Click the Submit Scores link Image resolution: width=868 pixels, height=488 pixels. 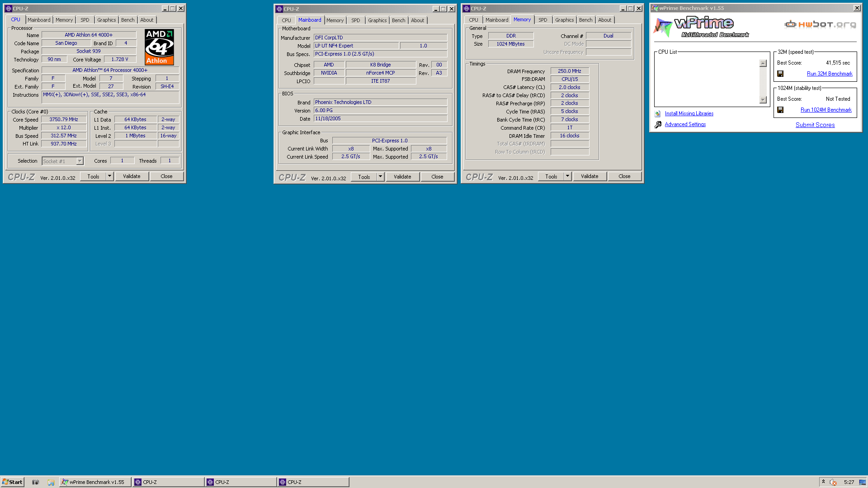point(815,125)
